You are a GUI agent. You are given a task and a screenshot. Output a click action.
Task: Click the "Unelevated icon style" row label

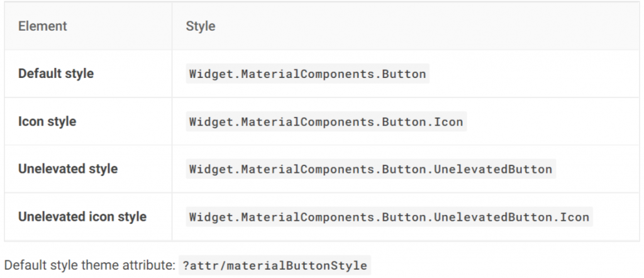click(x=82, y=217)
